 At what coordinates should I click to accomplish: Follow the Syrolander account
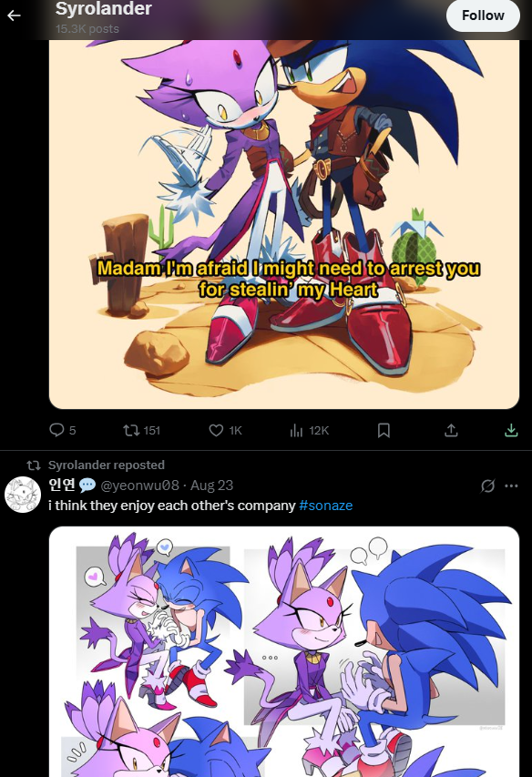coord(483,15)
